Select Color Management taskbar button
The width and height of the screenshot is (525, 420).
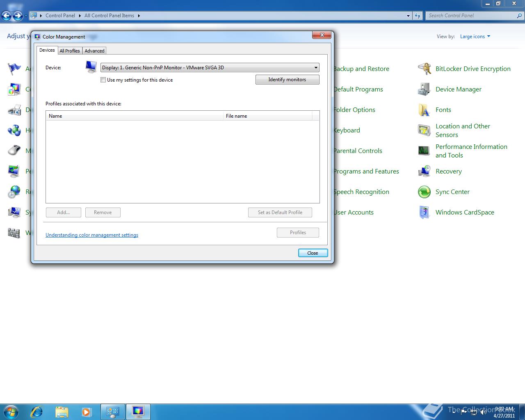(138, 411)
